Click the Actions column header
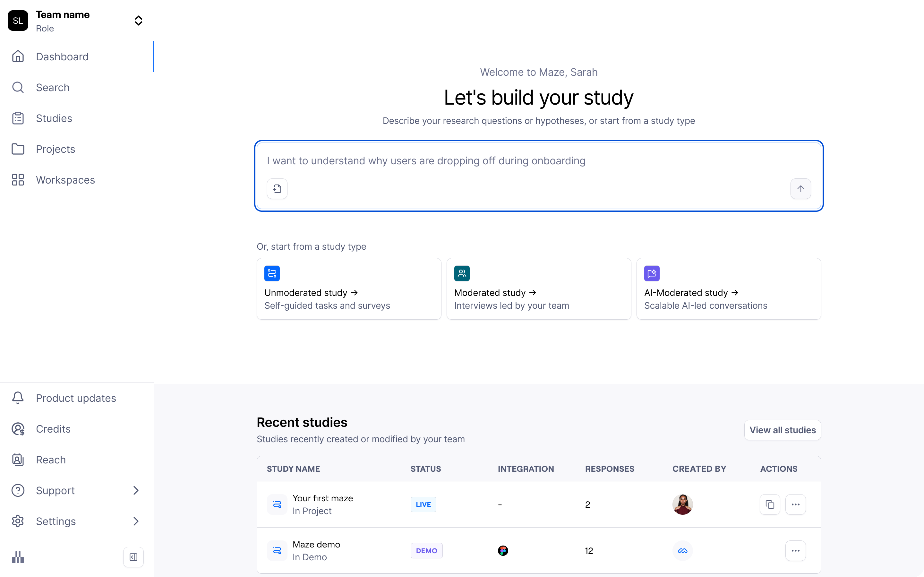Image resolution: width=924 pixels, height=577 pixels. click(779, 469)
